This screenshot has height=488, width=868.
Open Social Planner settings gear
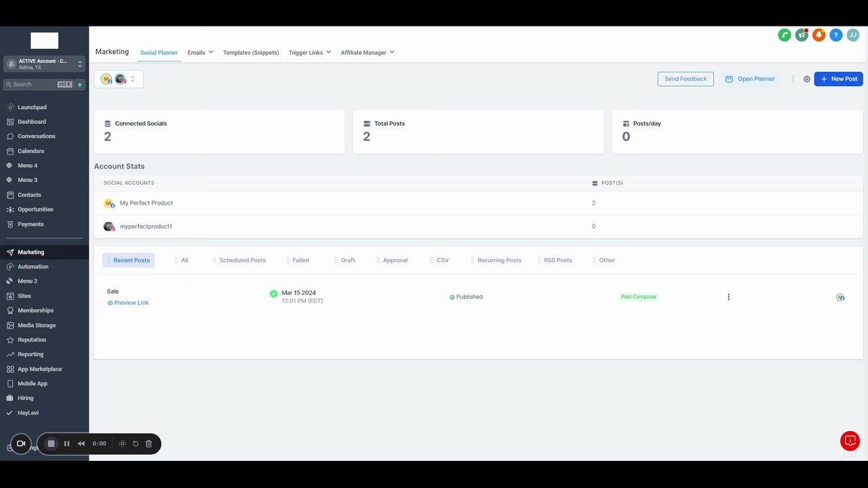(x=807, y=79)
